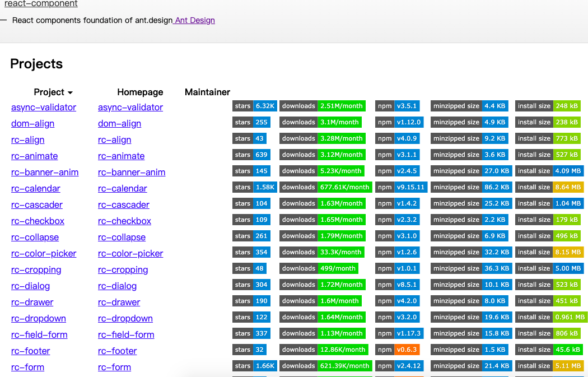Open async-validator project link
Screen dimensions: 588x377
click(x=44, y=108)
